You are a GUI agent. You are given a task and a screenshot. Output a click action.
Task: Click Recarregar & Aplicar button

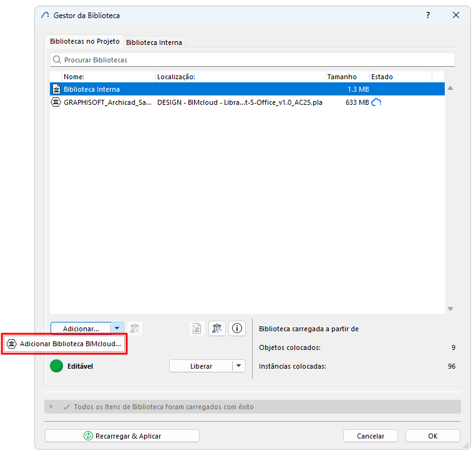(122, 435)
